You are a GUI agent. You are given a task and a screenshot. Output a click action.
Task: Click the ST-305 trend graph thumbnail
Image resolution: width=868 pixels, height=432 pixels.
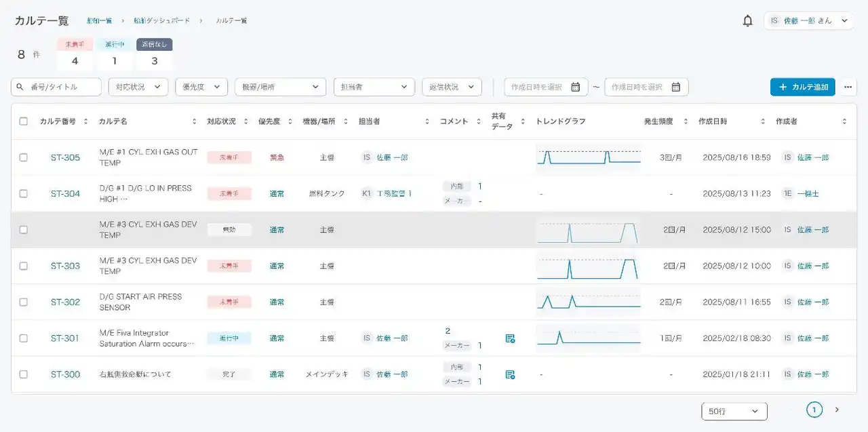tap(588, 156)
